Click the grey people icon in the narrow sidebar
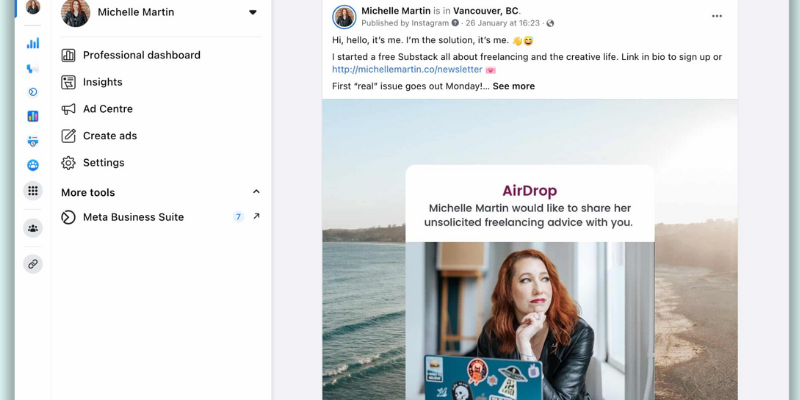The height and width of the screenshot is (400, 800). pyautogui.click(x=33, y=228)
